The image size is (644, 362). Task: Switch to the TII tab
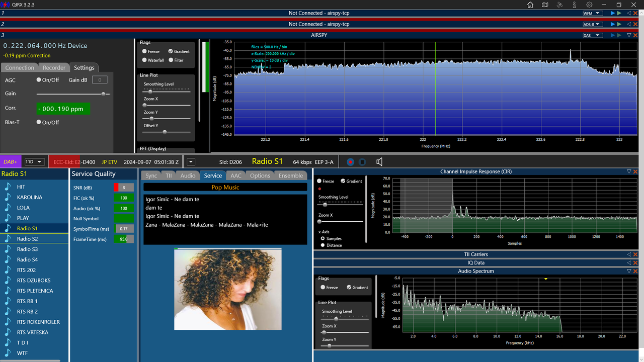click(169, 175)
